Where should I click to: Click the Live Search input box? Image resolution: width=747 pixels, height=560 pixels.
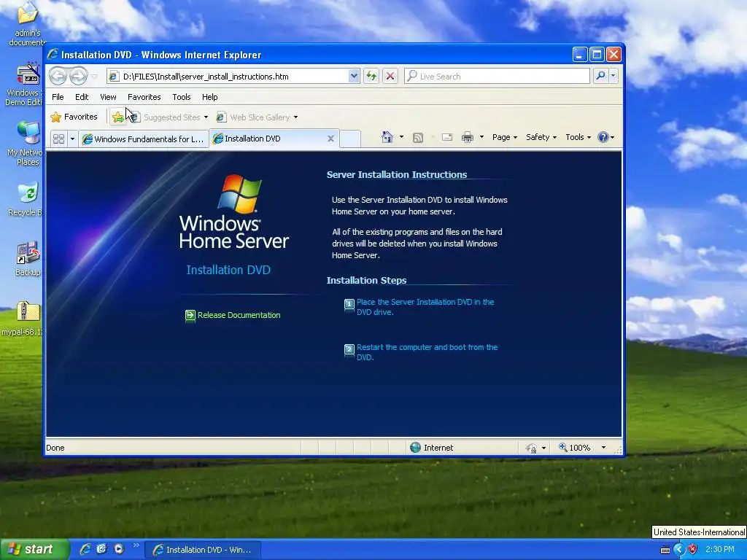pyautogui.click(x=497, y=76)
